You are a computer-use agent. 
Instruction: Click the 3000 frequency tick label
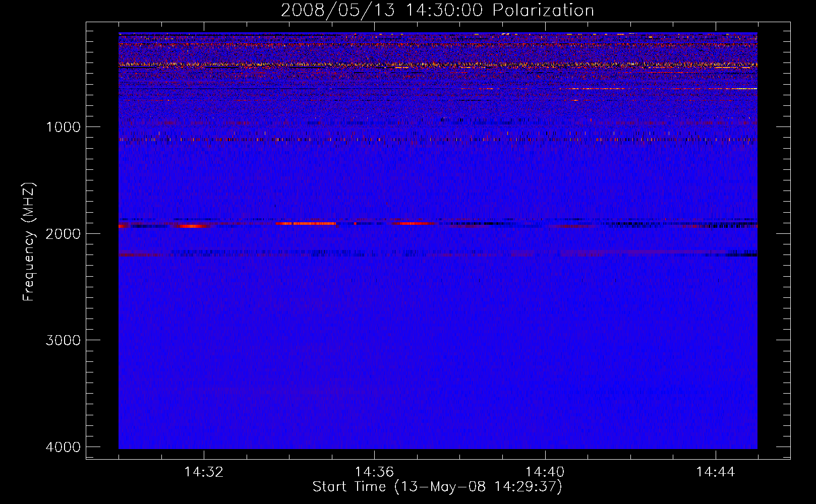tap(63, 340)
